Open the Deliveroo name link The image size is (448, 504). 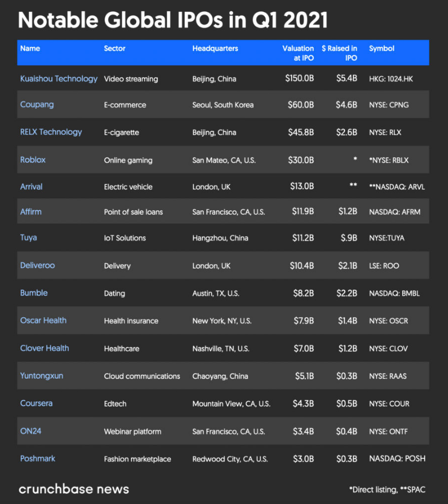(38, 265)
